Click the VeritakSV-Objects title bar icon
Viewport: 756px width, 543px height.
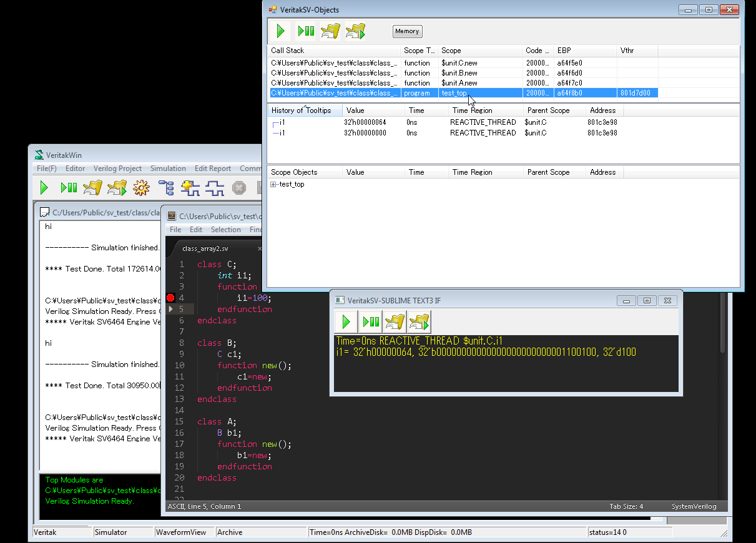coord(272,9)
